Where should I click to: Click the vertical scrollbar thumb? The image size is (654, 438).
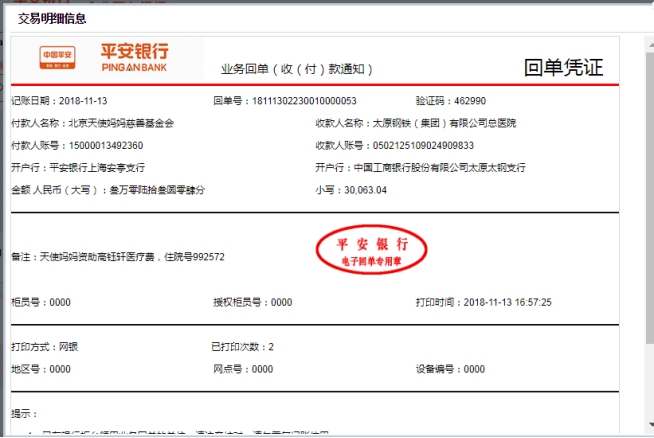coord(651,196)
